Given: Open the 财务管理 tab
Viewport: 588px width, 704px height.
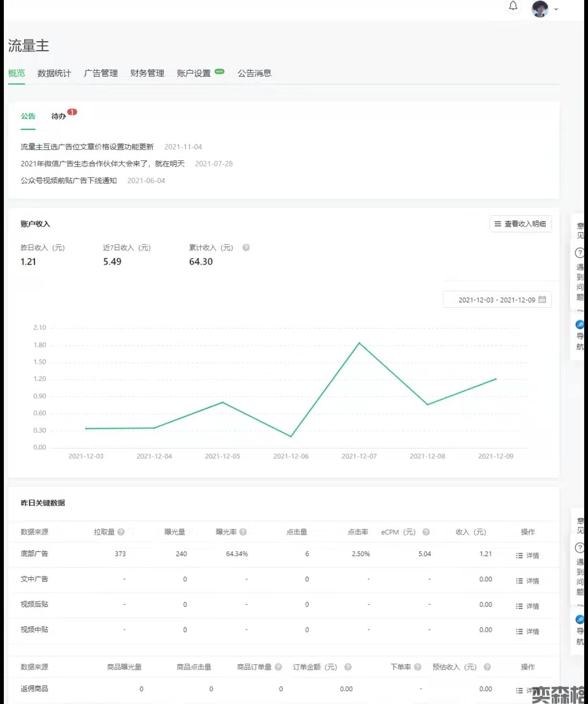Looking at the screenshot, I should [x=147, y=73].
